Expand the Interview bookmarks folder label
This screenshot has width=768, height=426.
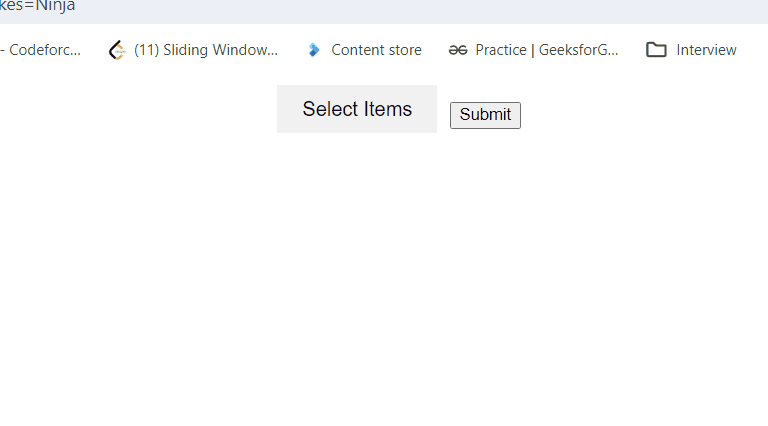pos(706,50)
